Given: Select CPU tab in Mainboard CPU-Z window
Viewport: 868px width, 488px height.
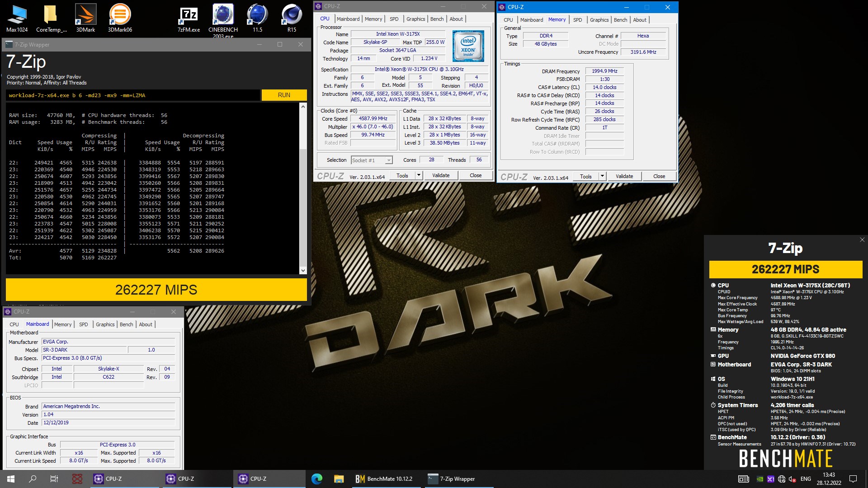Looking at the screenshot, I should 14,324.
